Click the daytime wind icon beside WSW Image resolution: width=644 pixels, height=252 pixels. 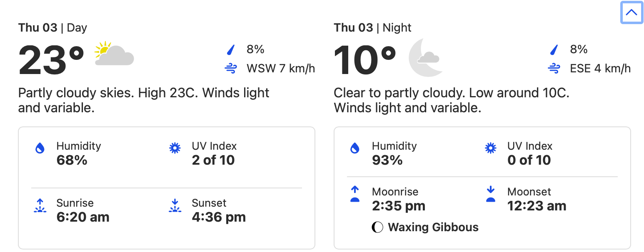point(231,69)
